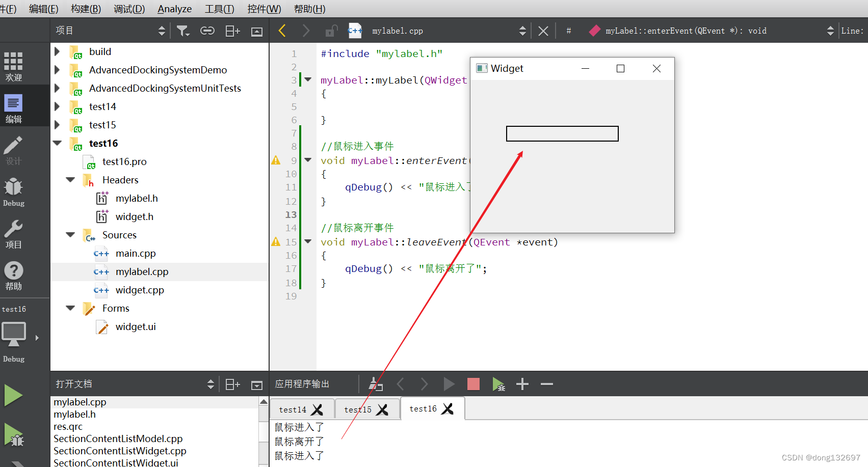Viewport: 868px width, 467px height.
Task: Attach debugger to running application icon
Action: tap(498, 384)
